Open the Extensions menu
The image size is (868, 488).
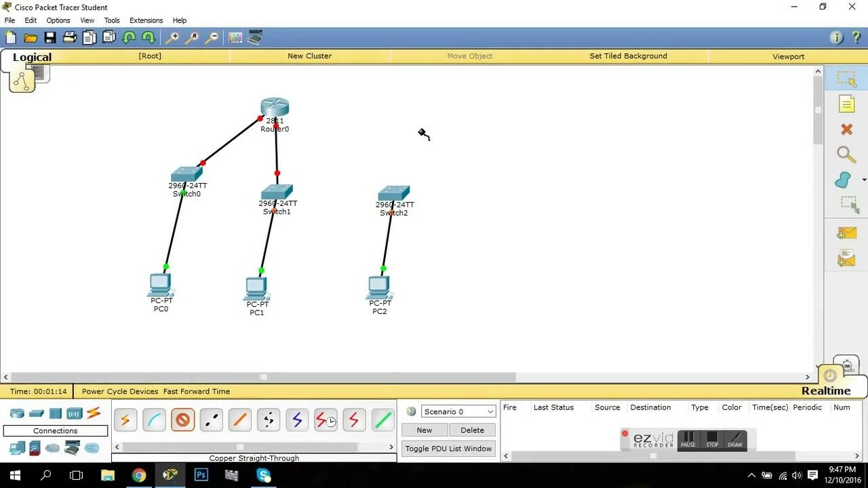[x=146, y=20]
